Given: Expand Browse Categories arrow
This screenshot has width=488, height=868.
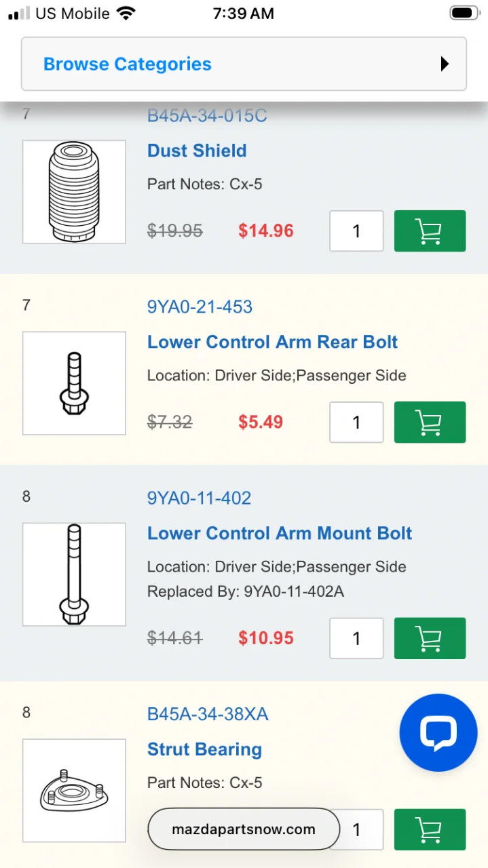Looking at the screenshot, I should [445, 64].
